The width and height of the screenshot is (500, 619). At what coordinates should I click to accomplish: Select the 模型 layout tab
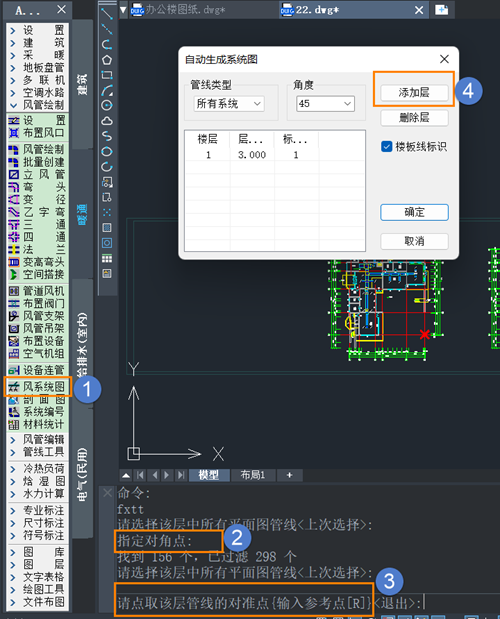pyautogui.click(x=209, y=475)
